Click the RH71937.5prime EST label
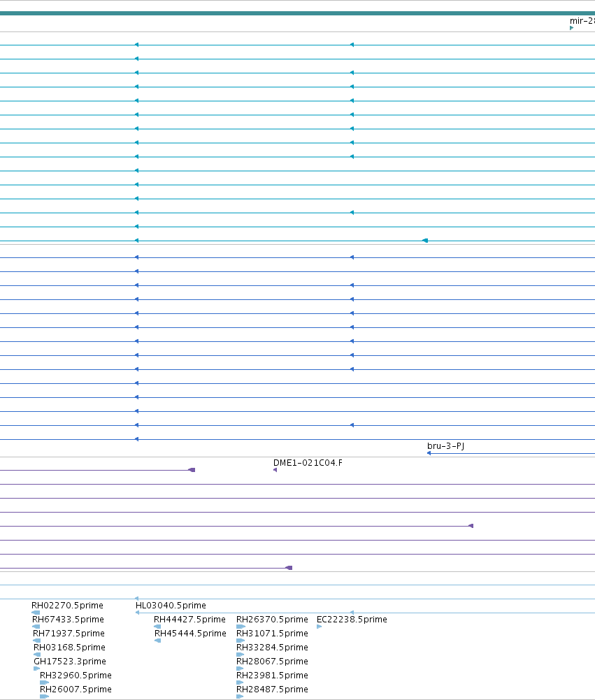 tap(69, 634)
